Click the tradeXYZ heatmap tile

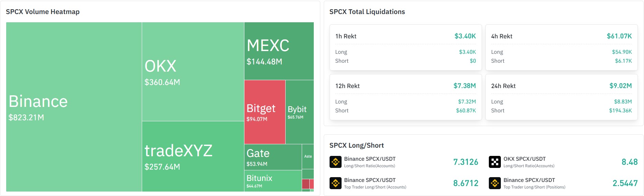[x=193, y=156]
